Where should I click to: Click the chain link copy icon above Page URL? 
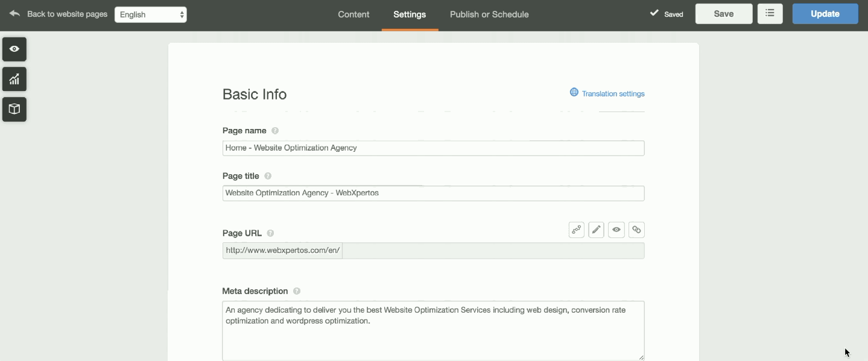pos(636,230)
